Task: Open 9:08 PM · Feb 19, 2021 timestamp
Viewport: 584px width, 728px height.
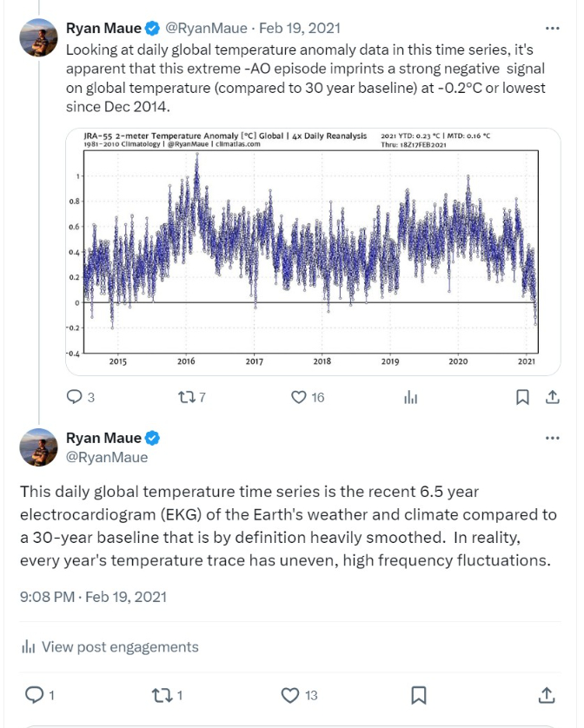Action: pyautogui.click(x=93, y=597)
